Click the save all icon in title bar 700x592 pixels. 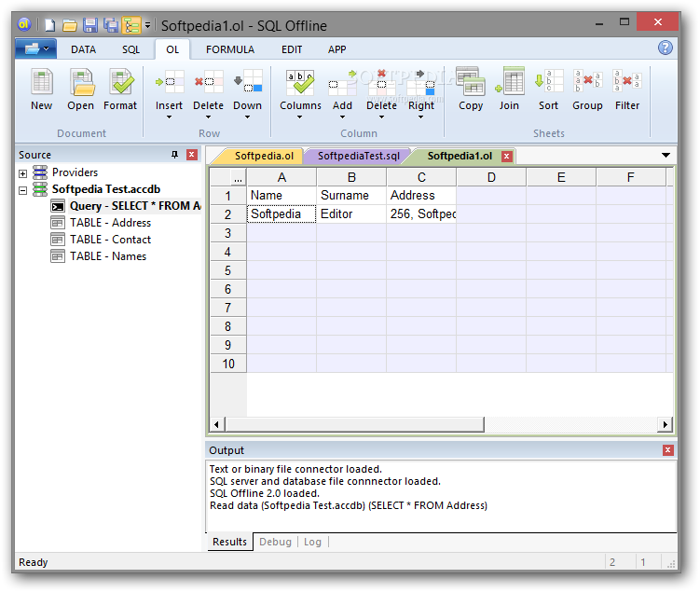click(111, 25)
